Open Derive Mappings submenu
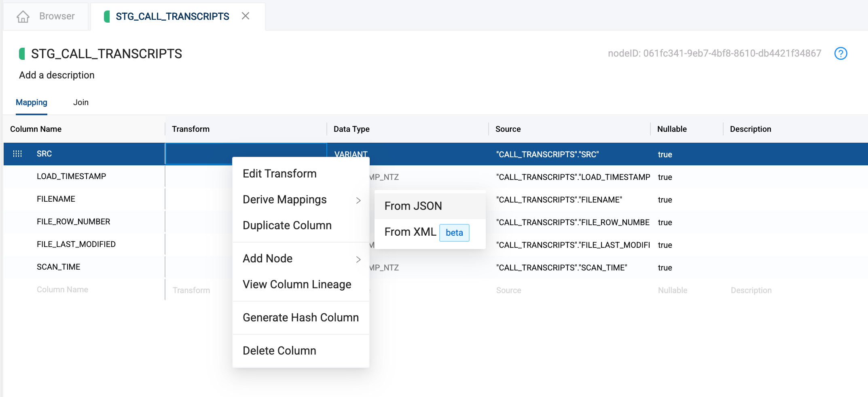868x397 pixels. [x=301, y=200]
